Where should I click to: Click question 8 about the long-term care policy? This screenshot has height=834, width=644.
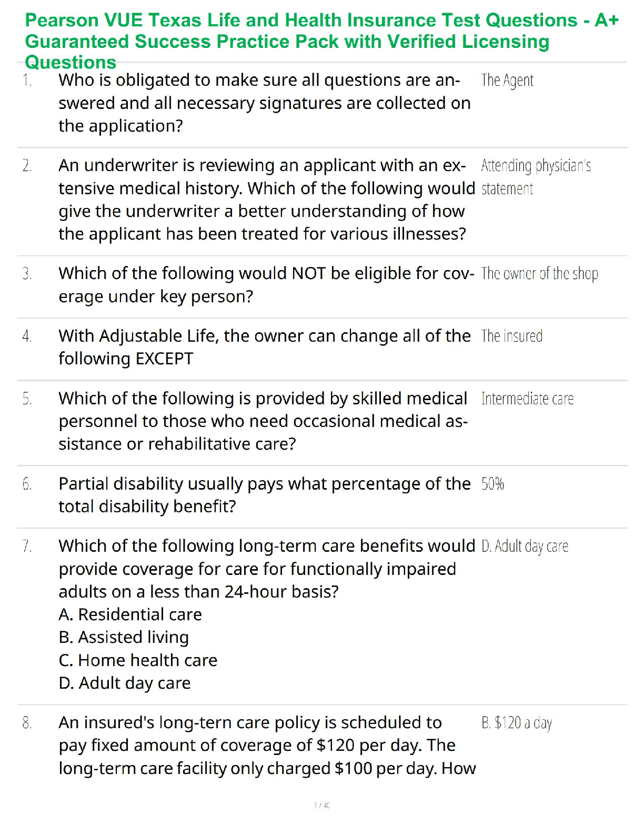point(266,746)
